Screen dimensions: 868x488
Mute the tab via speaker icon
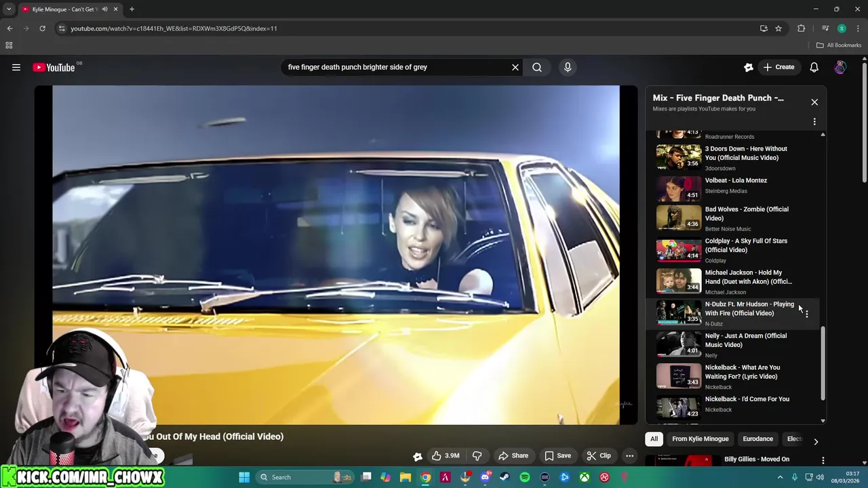coord(104,9)
